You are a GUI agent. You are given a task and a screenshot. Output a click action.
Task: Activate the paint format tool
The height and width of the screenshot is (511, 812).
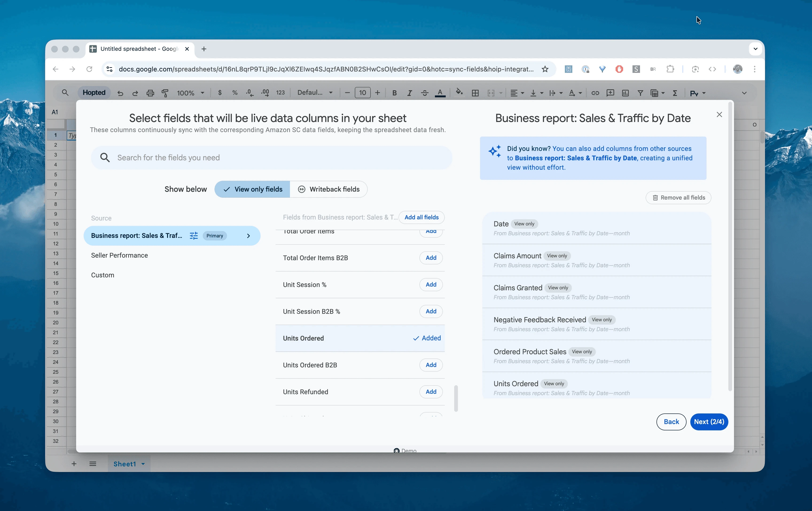pyautogui.click(x=165, y=93)
